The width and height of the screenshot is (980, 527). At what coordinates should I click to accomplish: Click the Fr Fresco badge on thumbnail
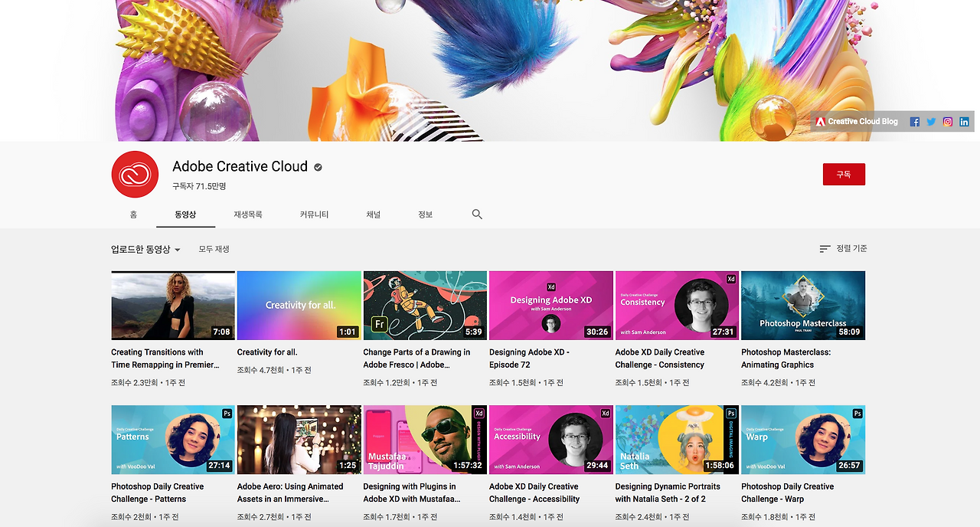coord(378,325)
